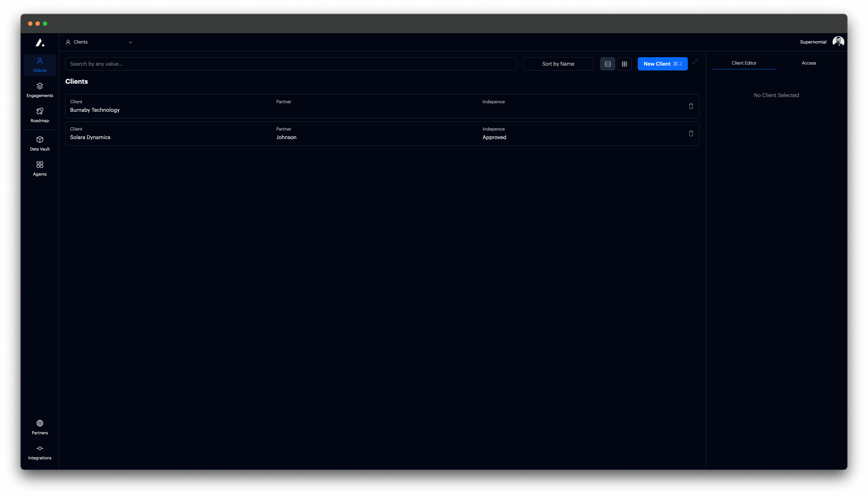
Task: Open the Integrations section
Action: (40, 452)
